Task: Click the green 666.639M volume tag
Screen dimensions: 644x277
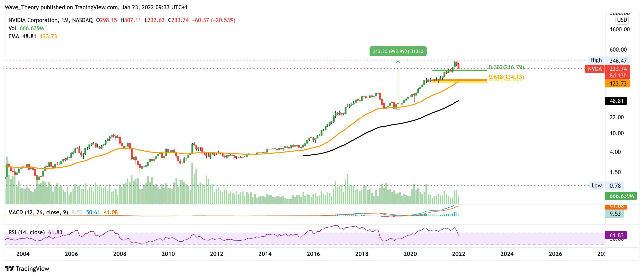Action: click(620, 196)
